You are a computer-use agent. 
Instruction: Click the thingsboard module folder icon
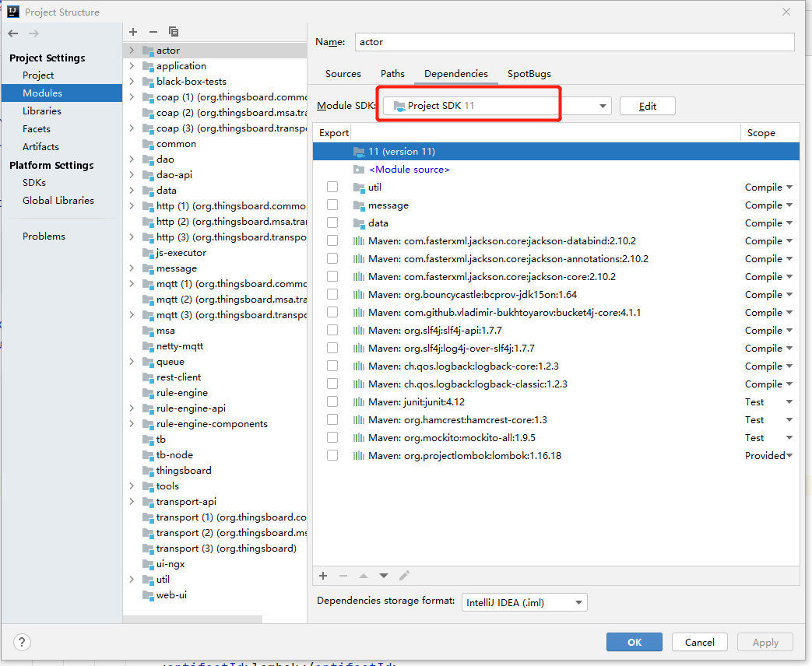[149, 471]
